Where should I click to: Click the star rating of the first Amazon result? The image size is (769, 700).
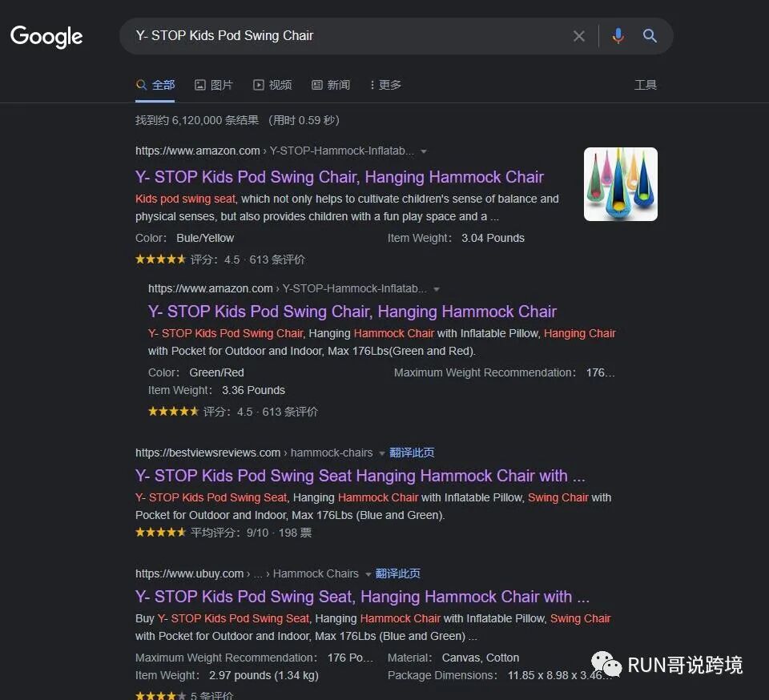click(x=160, y=259)
